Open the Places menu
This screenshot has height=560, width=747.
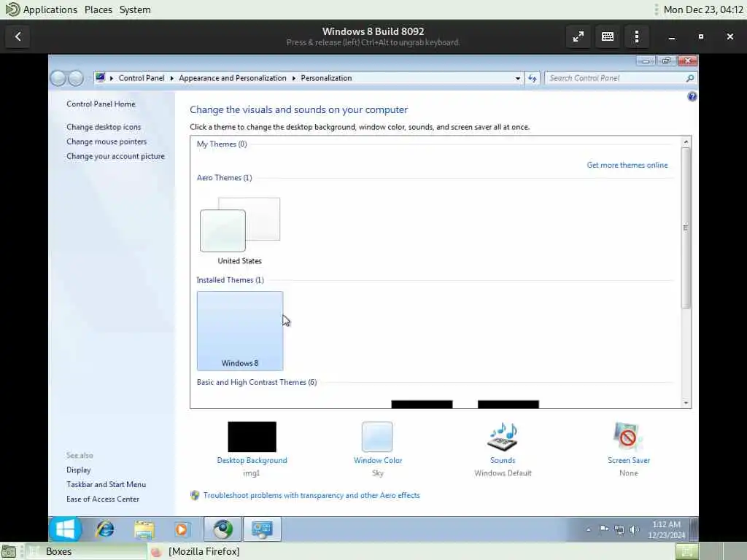click(98, 9)
